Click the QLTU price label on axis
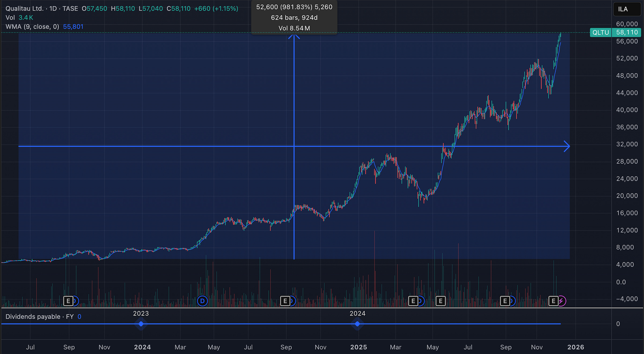 (601, 32)
